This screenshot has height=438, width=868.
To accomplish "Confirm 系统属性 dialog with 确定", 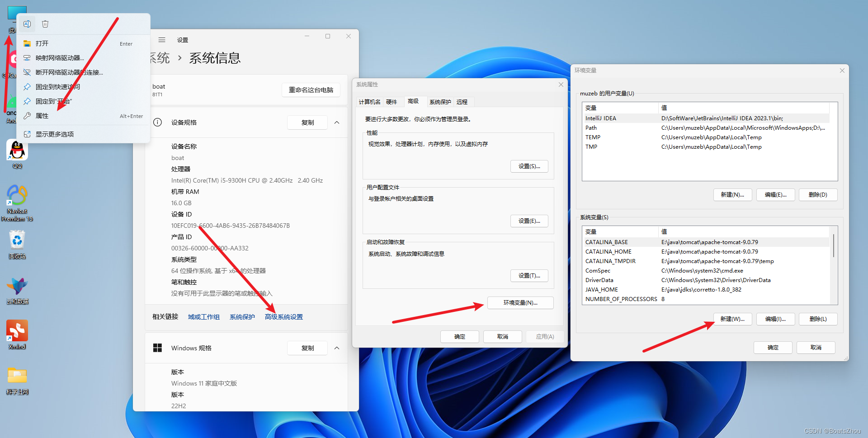I will point(460,337).
